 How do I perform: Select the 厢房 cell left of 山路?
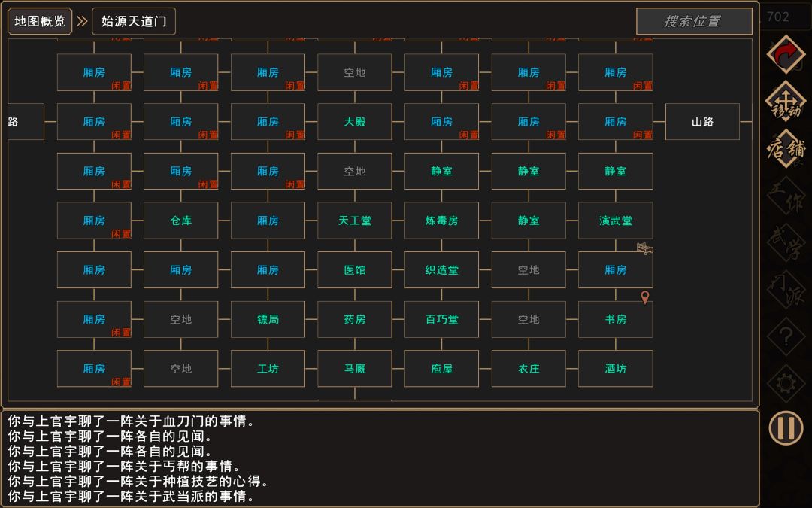pyautogui.click(x=615, y=122)
